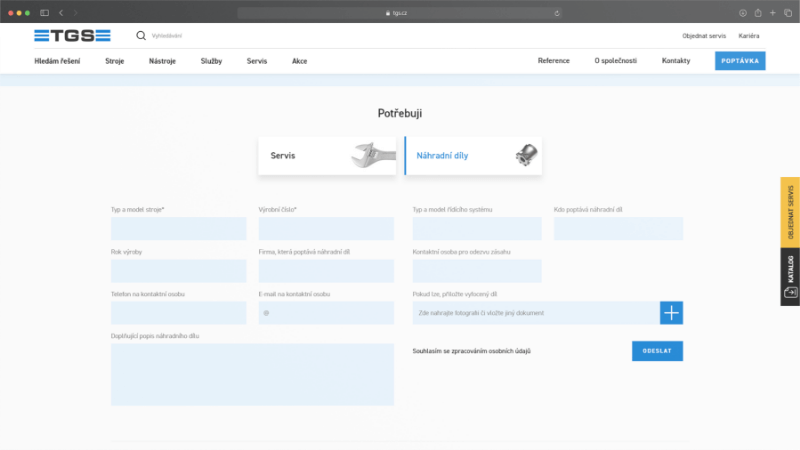Image resolution: width=800 pixels, height=450 pixels.
Task: Click the E-mail na kontaktní osobu field
Action: pyautogui.click(x=326, y=313)
